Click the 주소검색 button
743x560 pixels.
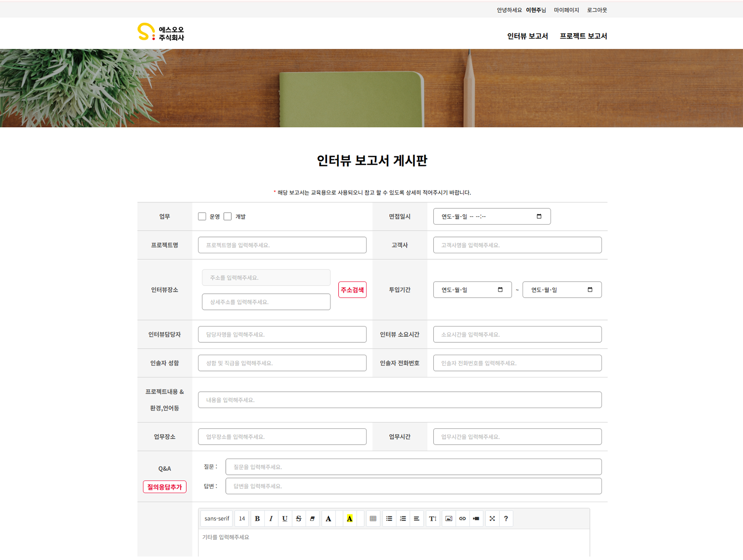click(352, 290)
